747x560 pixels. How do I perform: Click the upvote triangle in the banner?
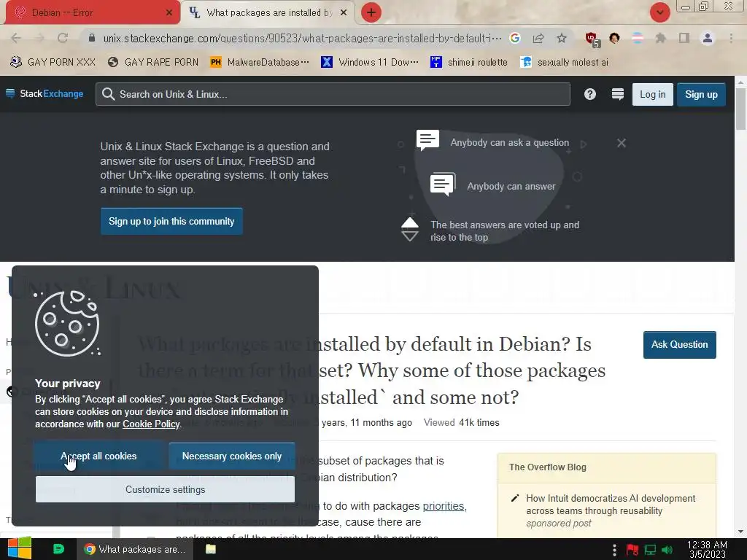click(x=410, y=222)
